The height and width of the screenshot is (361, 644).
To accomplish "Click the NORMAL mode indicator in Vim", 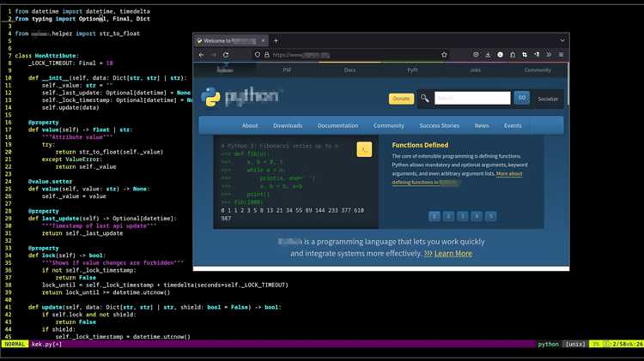I will (x=15, y=344).
